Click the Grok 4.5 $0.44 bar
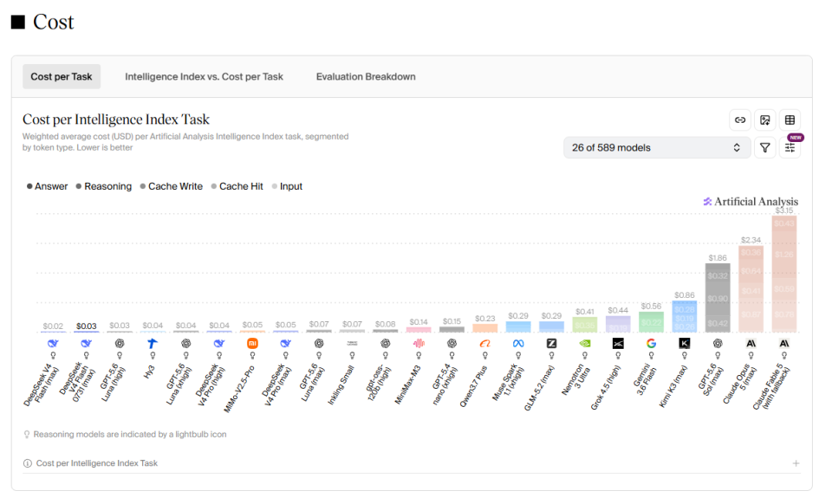The image size is (832, 504). (x=618, y=325)
